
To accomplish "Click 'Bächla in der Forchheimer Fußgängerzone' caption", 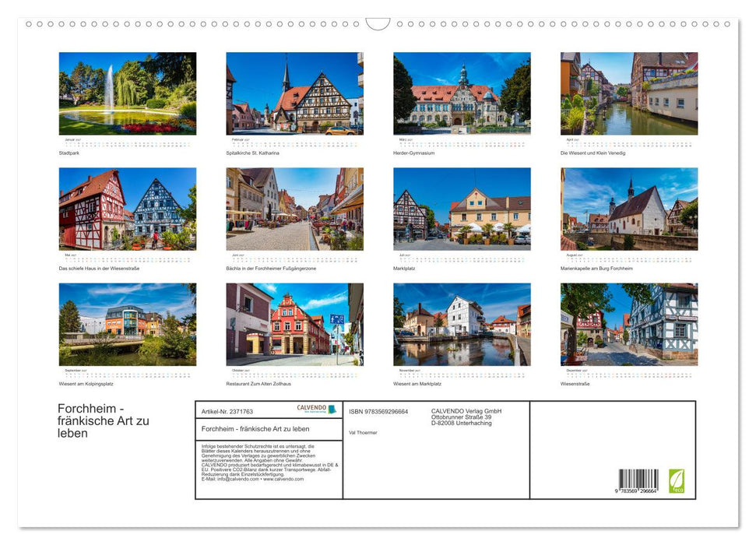I will tap(271, 268).
